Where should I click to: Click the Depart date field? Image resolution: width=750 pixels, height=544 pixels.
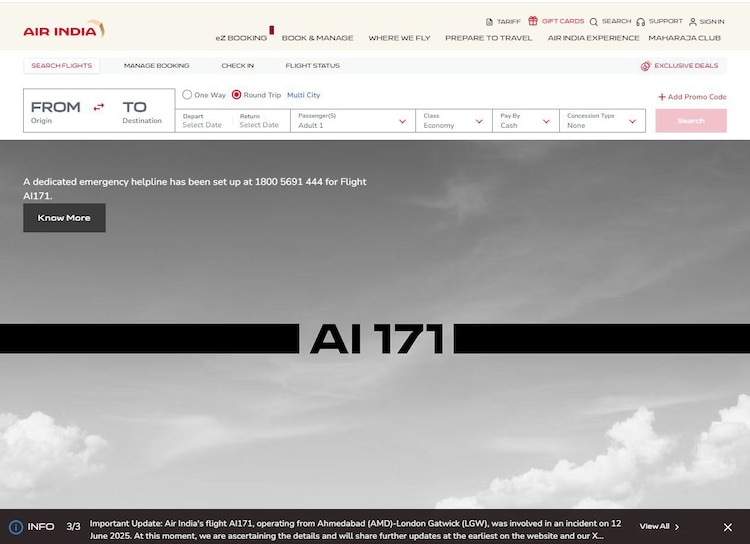click(x=202, y=121)
